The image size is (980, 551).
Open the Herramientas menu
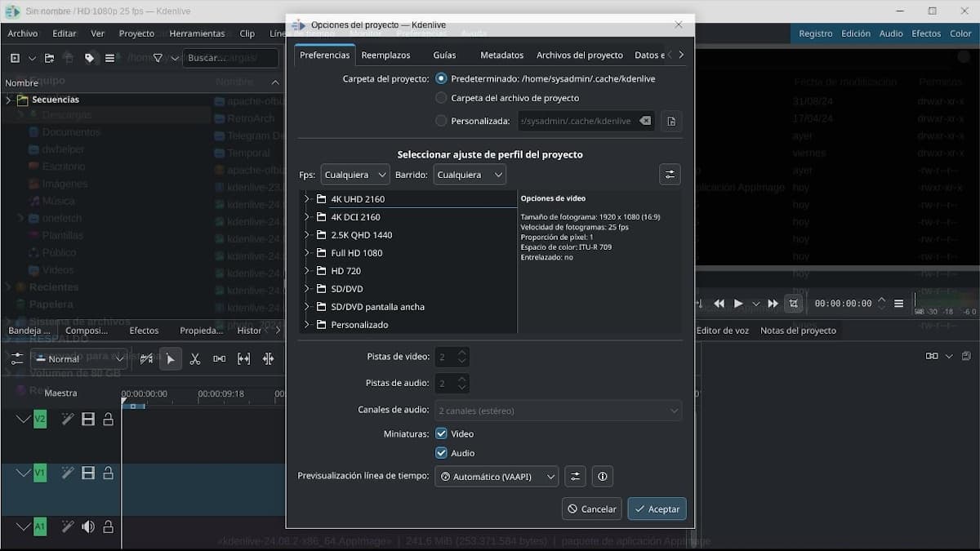pyautogui.click(x=197, y=33)
